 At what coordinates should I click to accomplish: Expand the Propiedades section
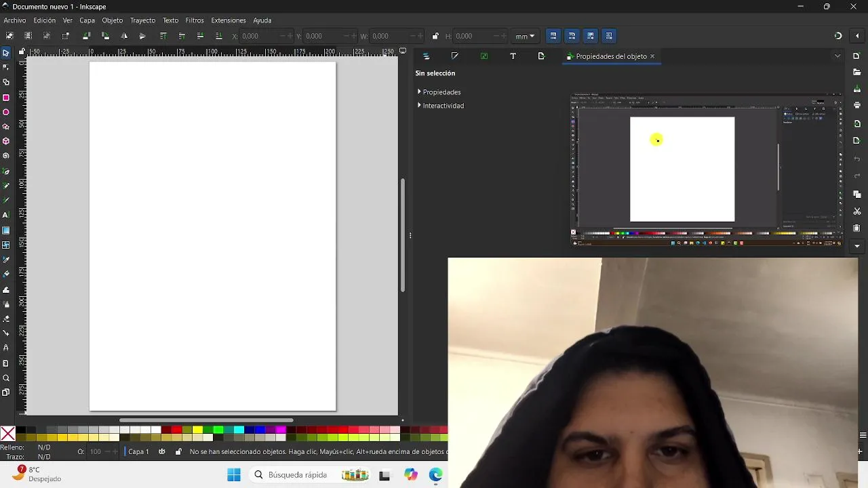coord(438,92)
